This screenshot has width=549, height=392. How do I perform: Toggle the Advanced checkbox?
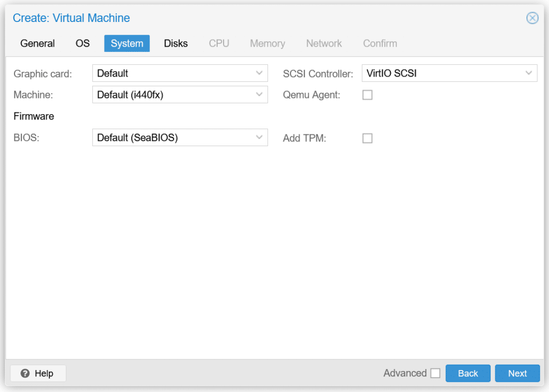435,373
